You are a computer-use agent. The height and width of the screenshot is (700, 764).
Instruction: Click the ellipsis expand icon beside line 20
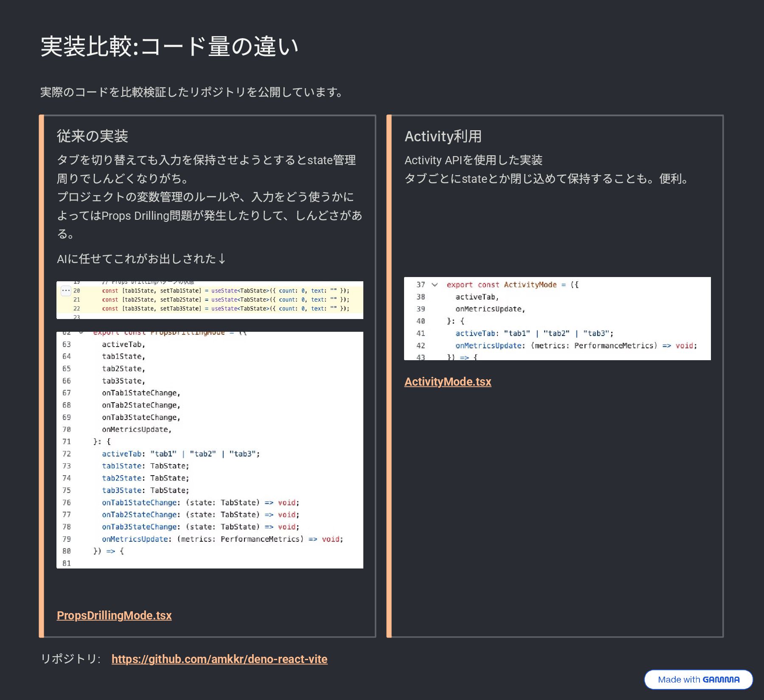(x=66, y=291)
